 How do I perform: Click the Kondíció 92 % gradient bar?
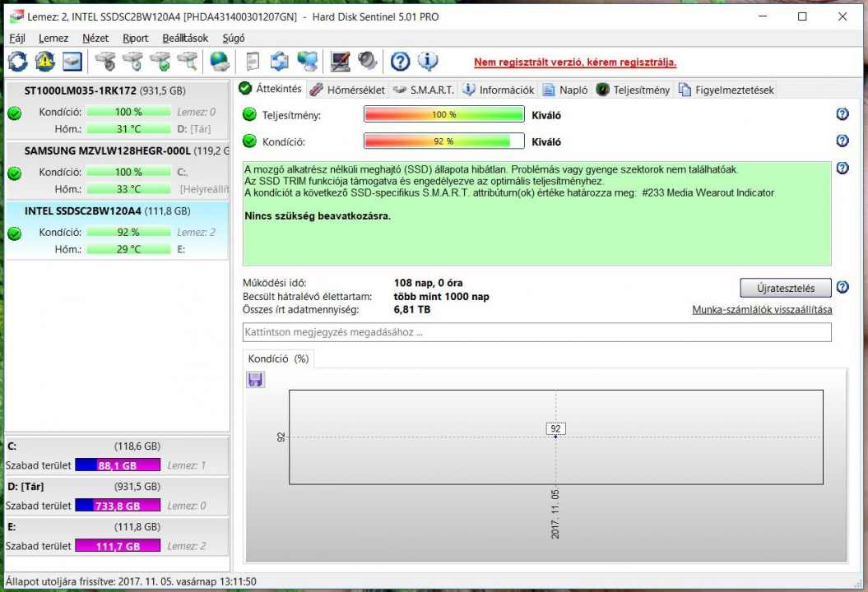tap(444, 141)
